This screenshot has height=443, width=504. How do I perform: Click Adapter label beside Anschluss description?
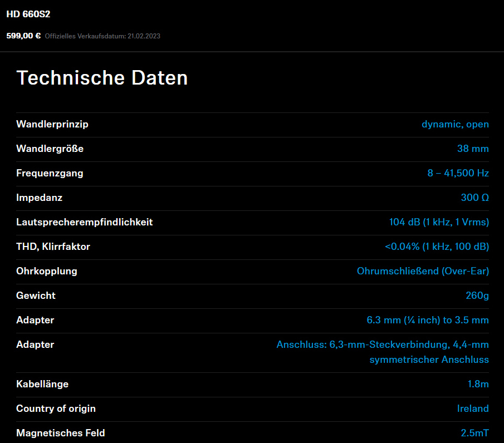point(35,344)
